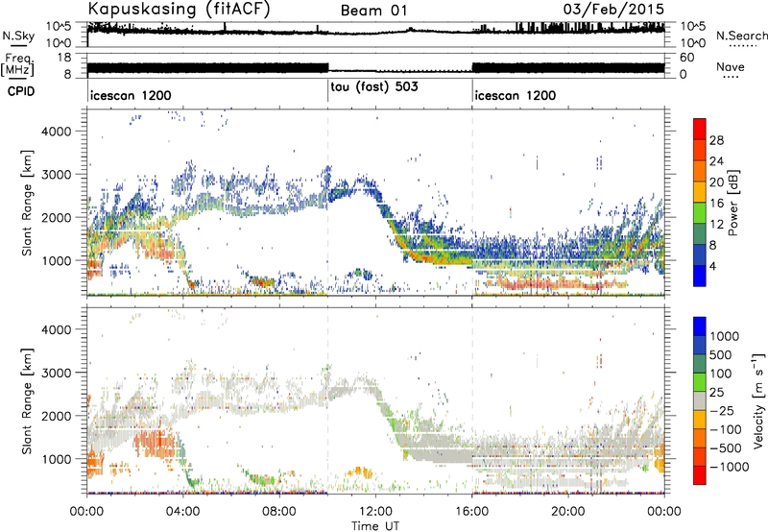The image size is (768, 532).
Task: Pick the gray segment of the velocity colorbar
Action: (700, 400)
